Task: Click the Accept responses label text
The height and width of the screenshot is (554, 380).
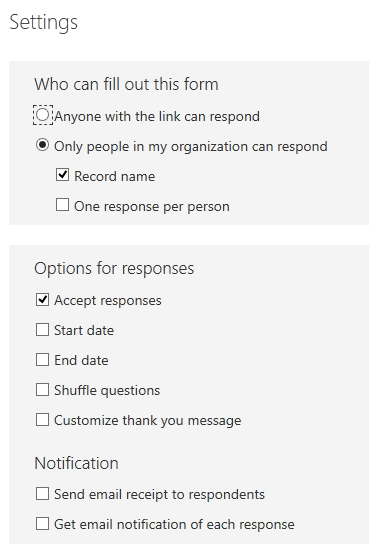Action: click(x=108, y=301)
